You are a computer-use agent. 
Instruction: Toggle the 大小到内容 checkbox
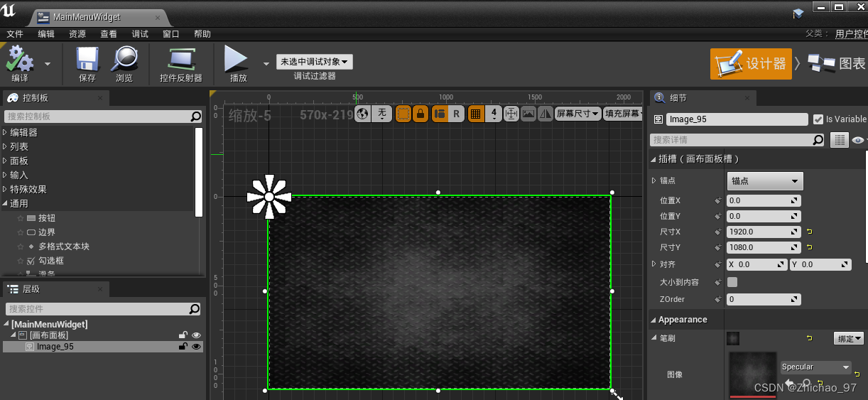(732, 282)
